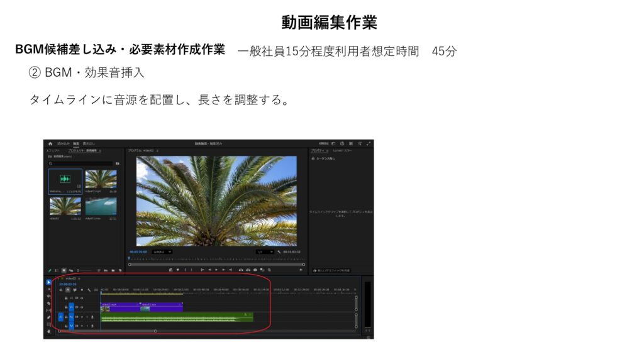Toggle the lock on audio track A1
This screenshot has width=644, height=362.
pos(66,317)
